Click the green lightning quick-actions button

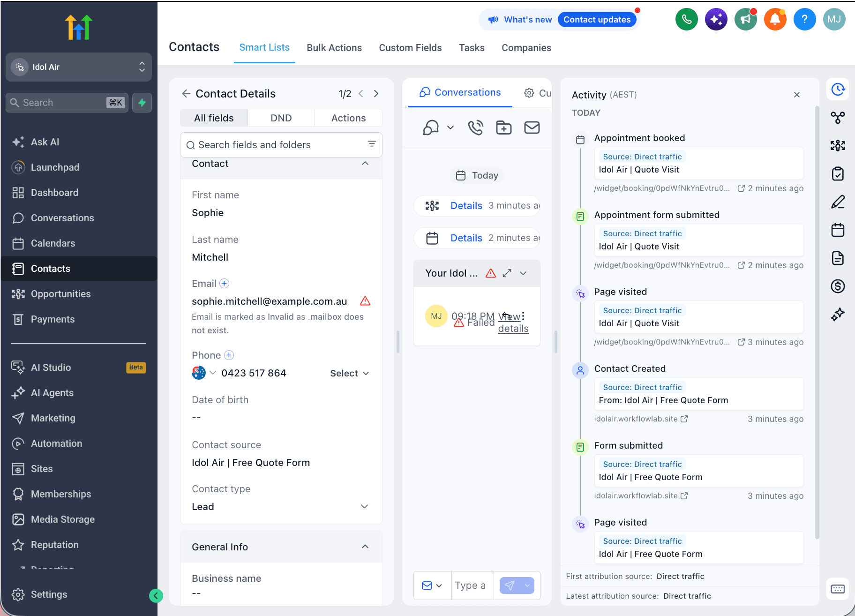click(x=142, y=103)
